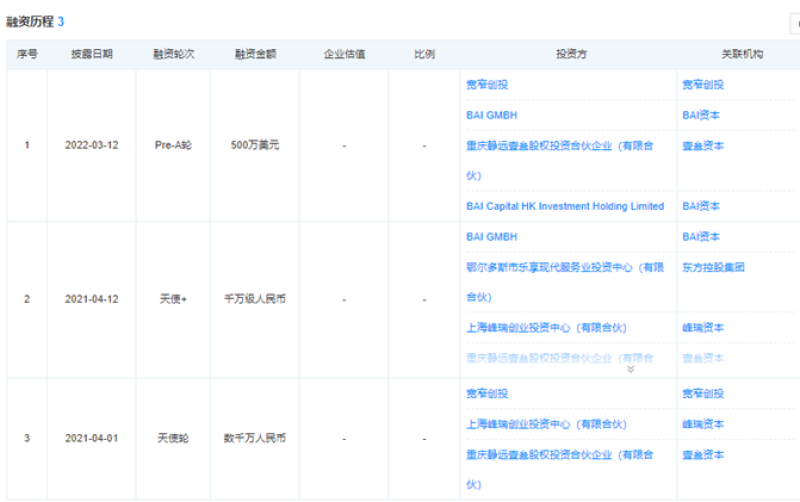Open 东方控股集团 related institution link
Image resolution: width=800 pixels, height=502 pixels.
tap(712, 267)
